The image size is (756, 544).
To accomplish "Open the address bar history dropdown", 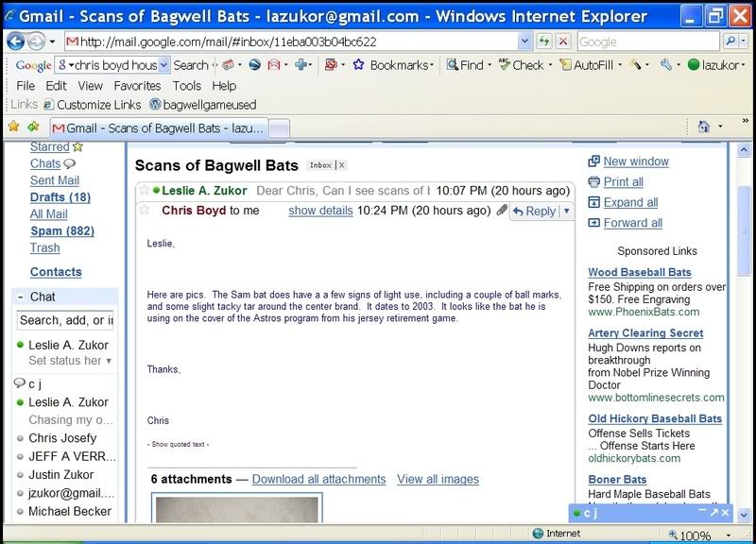I will 524,42.
